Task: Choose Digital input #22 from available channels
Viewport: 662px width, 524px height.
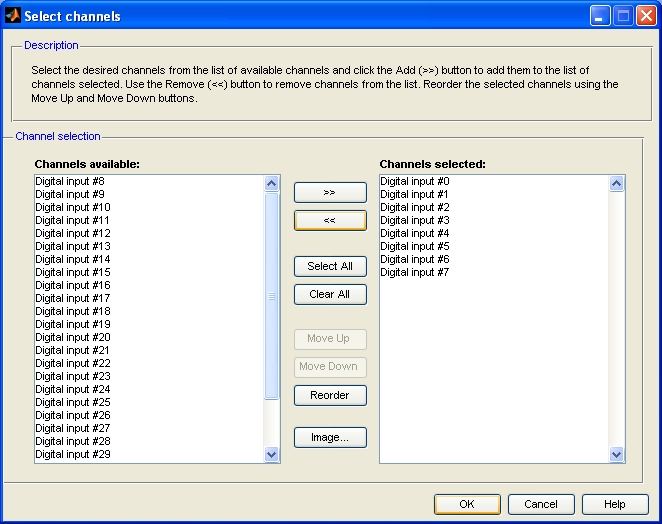Action: point(73,363)
